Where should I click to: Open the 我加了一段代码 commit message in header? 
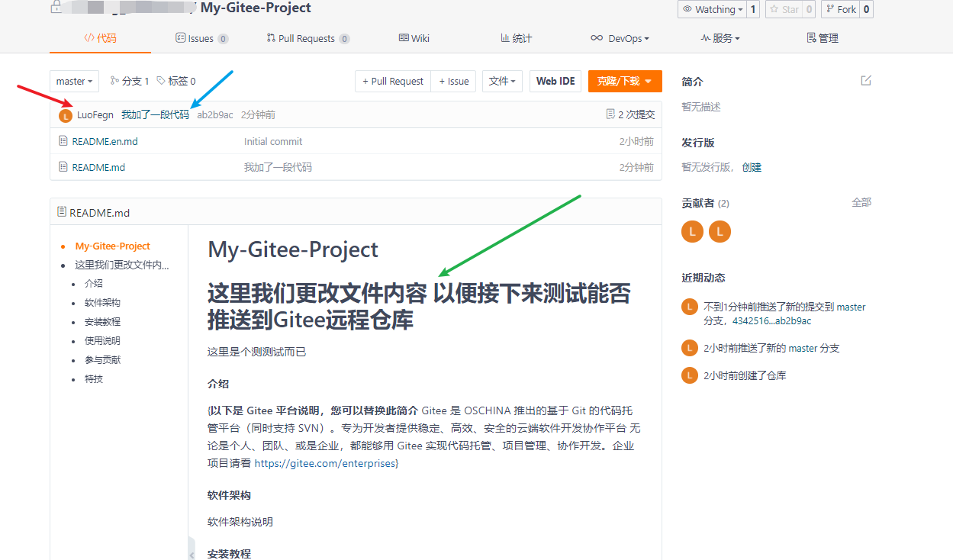155,115
